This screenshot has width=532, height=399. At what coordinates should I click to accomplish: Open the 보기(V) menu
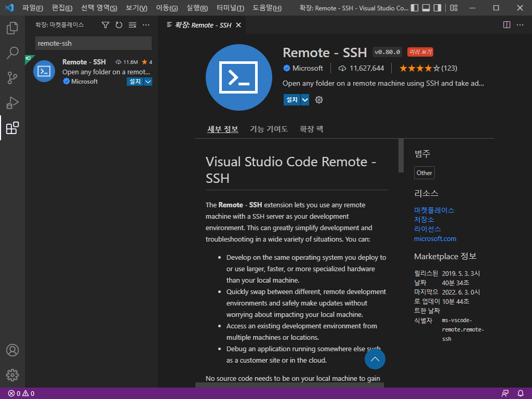click(x=137, y=8)
